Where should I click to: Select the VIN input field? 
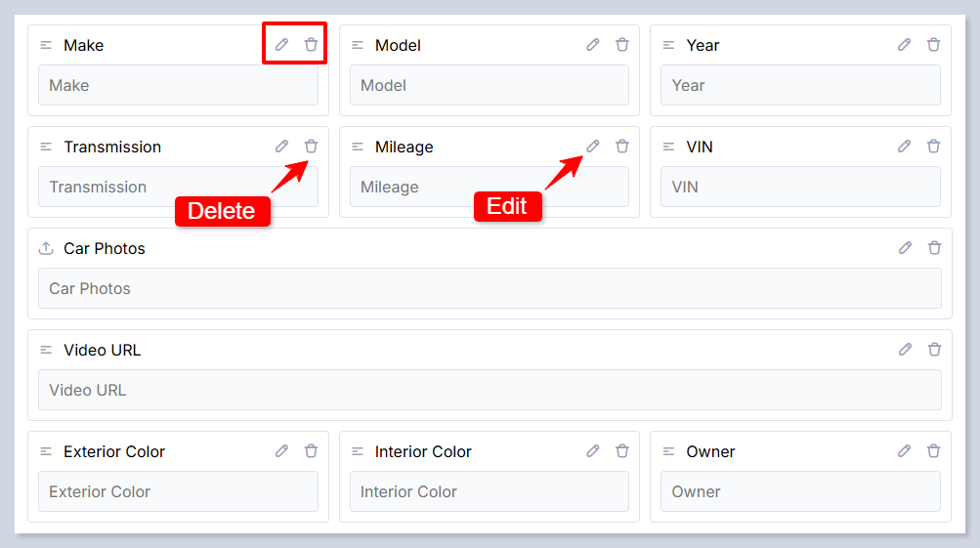(800, 188)
